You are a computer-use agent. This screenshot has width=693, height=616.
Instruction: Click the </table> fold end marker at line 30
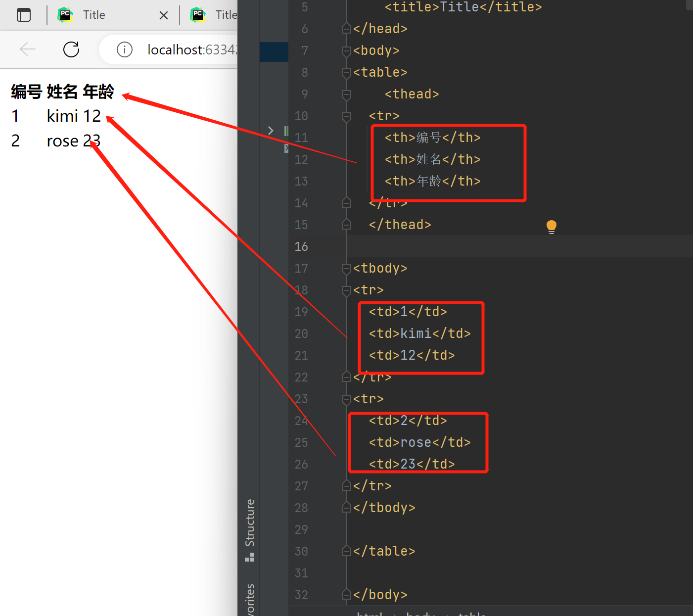tap(347, 551)
